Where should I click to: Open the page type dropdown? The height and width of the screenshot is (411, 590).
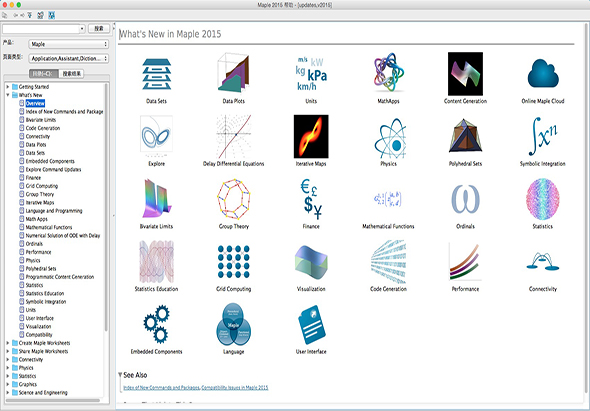pyautogui.click(x=69, y=58)
